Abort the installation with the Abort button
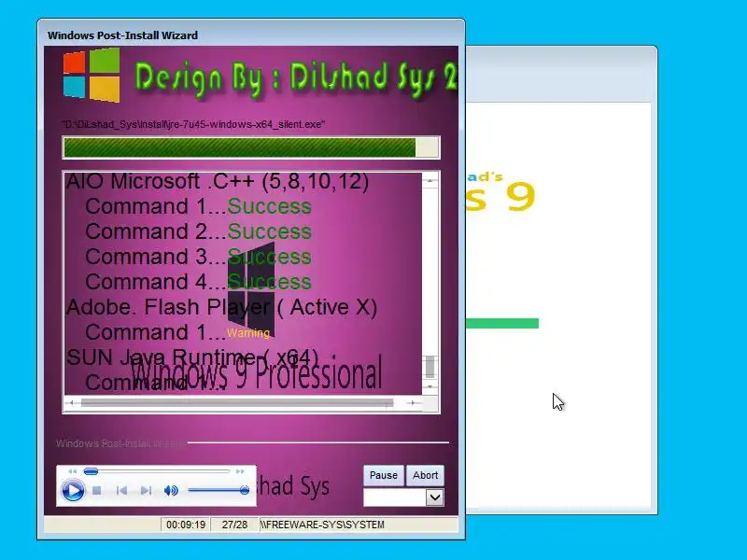 [425, 475]
